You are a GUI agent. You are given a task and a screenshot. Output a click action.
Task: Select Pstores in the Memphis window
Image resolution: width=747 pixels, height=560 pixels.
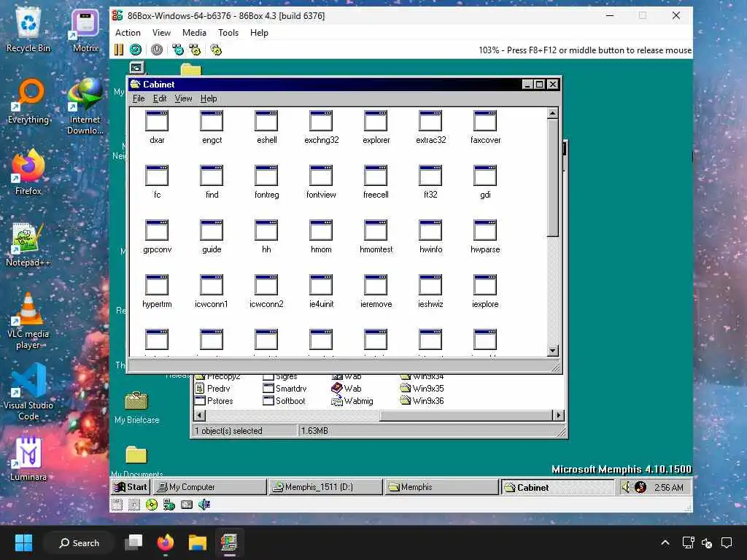coord(214,401)
